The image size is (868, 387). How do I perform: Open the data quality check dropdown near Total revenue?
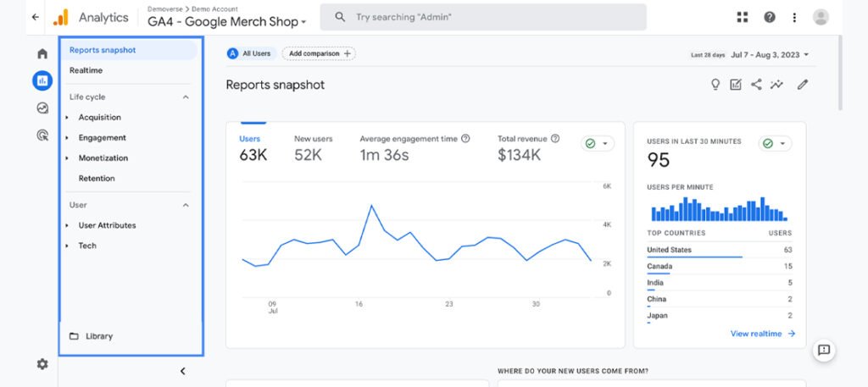[x=598, y=143]
